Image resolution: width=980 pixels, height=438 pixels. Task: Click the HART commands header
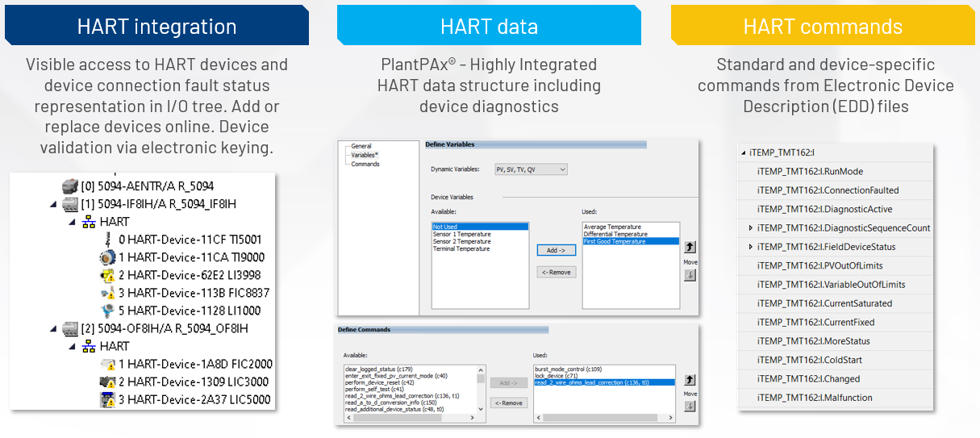coord(823,26)
